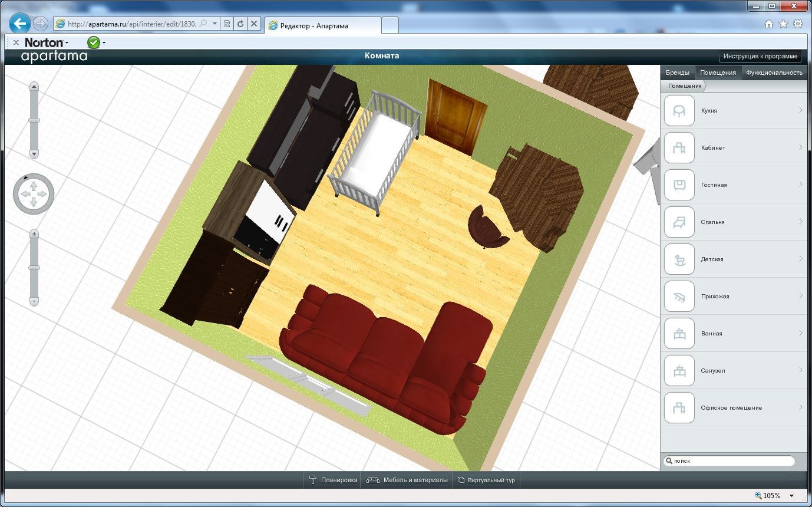Screen dimensions: 812x507
Task: Click the navigation pan compass control
Action: tap(34, 193)
